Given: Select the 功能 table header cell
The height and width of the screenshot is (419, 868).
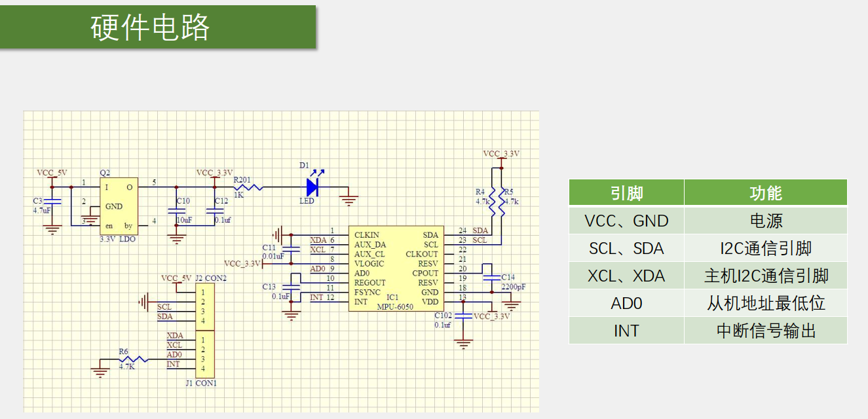Looking at the screenshot, I should click(x=765, y=193).
